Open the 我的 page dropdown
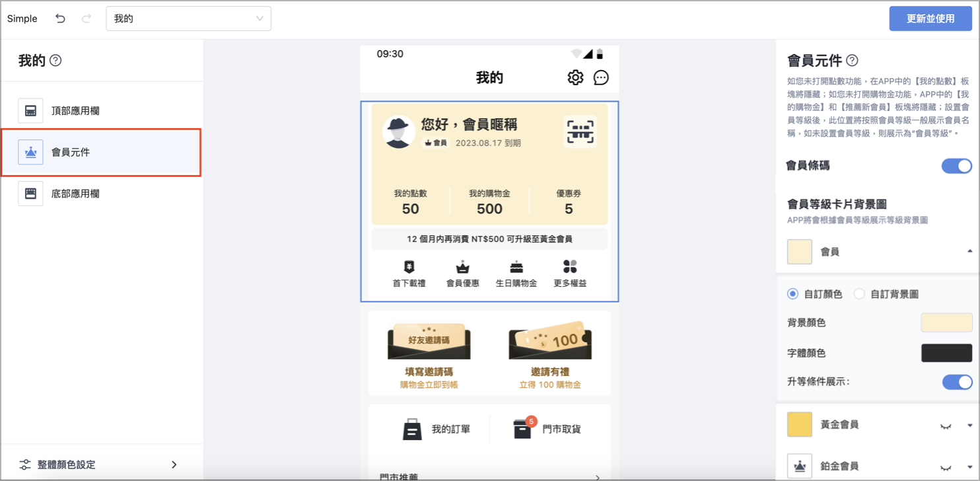980x481 pixels. pyautogui.click(x=188, y=18)
